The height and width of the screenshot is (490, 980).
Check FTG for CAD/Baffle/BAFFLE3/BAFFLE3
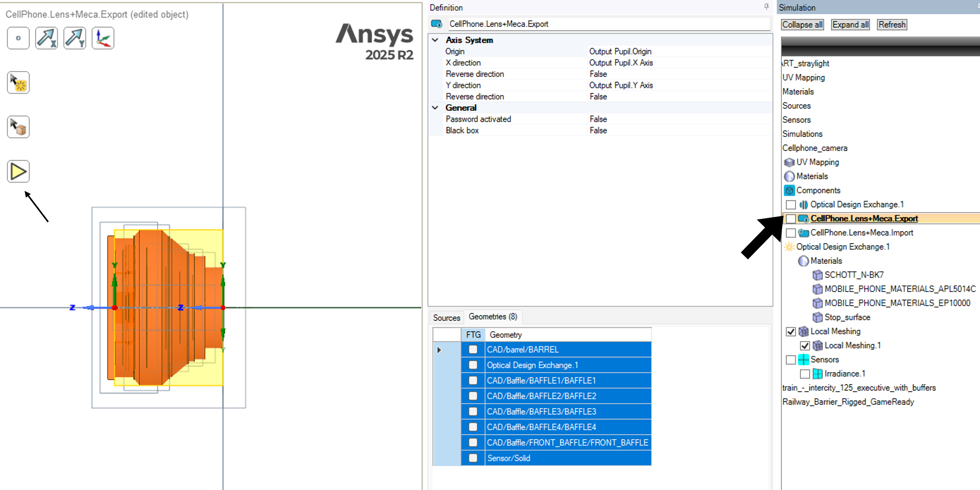473,412
